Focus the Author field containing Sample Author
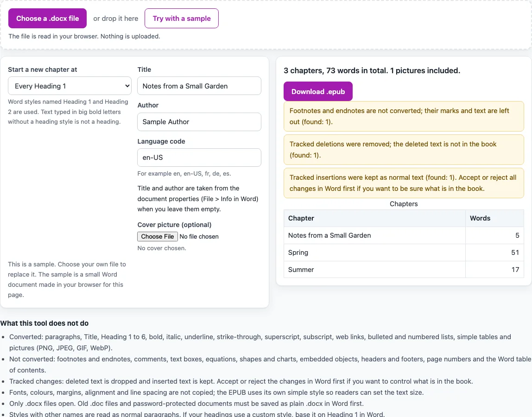 [x=199, y=122]
